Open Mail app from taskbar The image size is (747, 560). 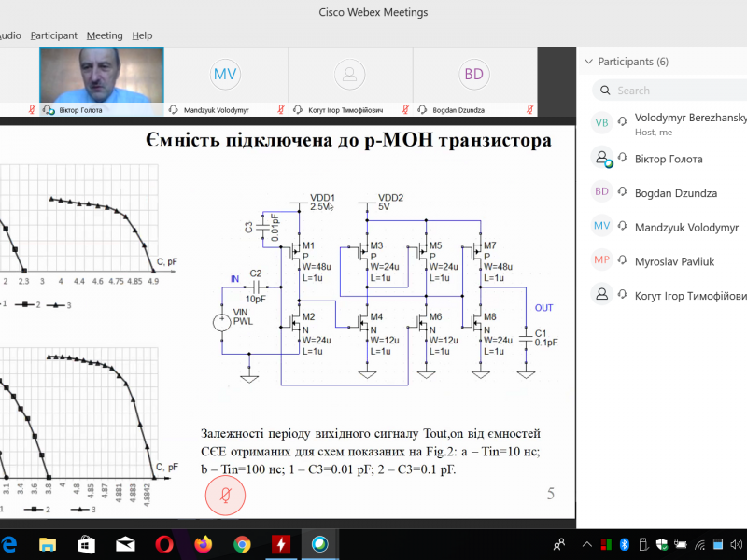(124, 544)
